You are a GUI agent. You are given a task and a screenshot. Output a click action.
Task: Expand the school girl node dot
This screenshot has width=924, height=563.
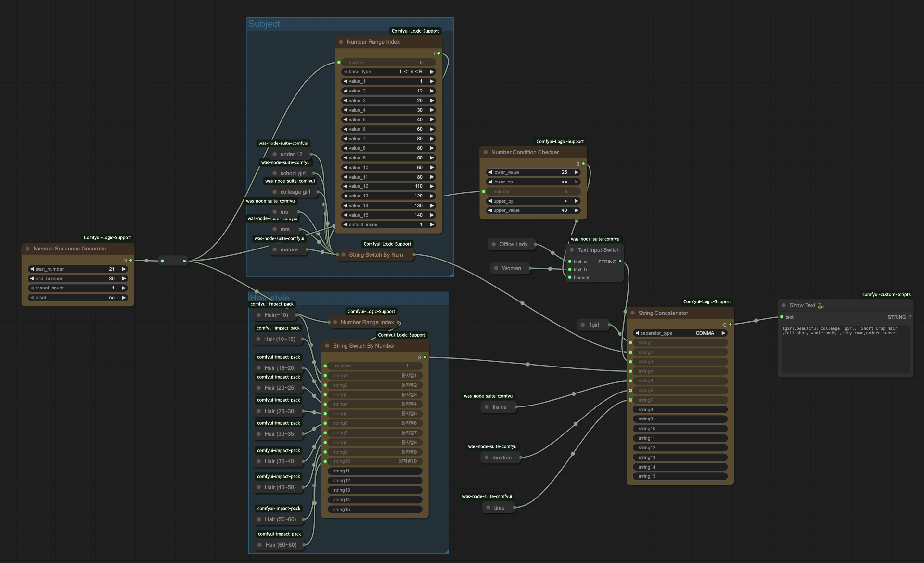(x=275, y=173)
